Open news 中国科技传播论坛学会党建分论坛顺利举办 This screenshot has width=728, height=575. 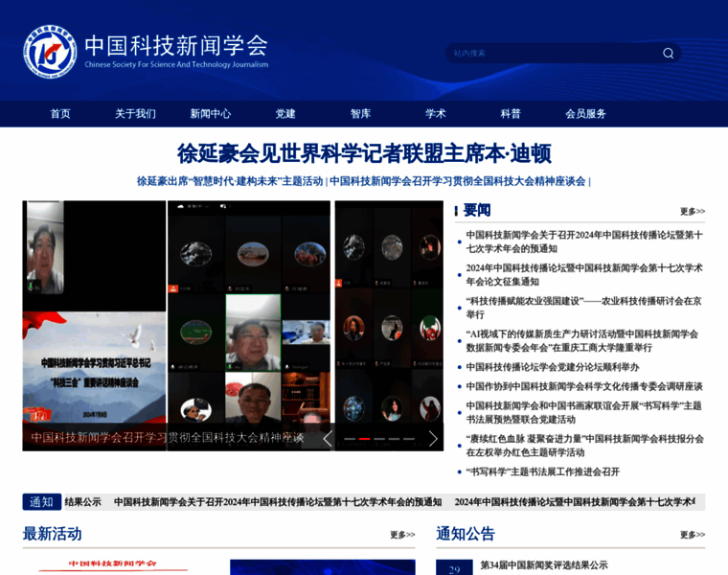pyautogui.click(x=553, y=367)
